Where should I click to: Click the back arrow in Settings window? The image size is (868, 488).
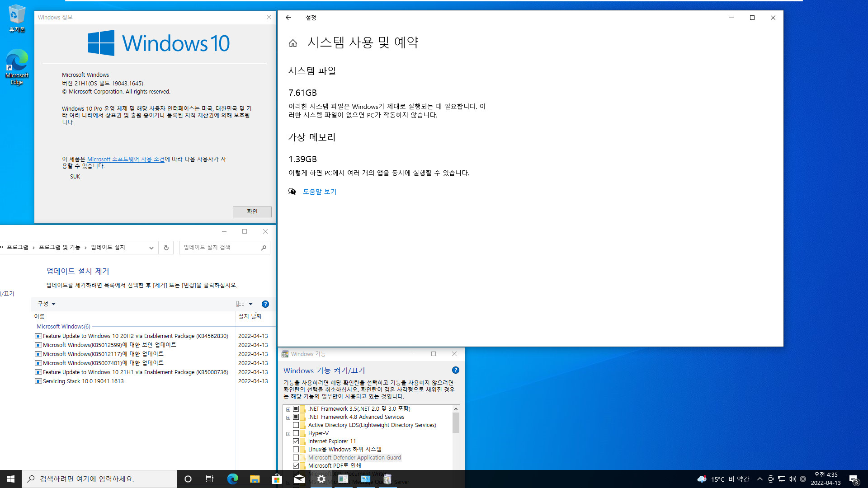(288, 17)
